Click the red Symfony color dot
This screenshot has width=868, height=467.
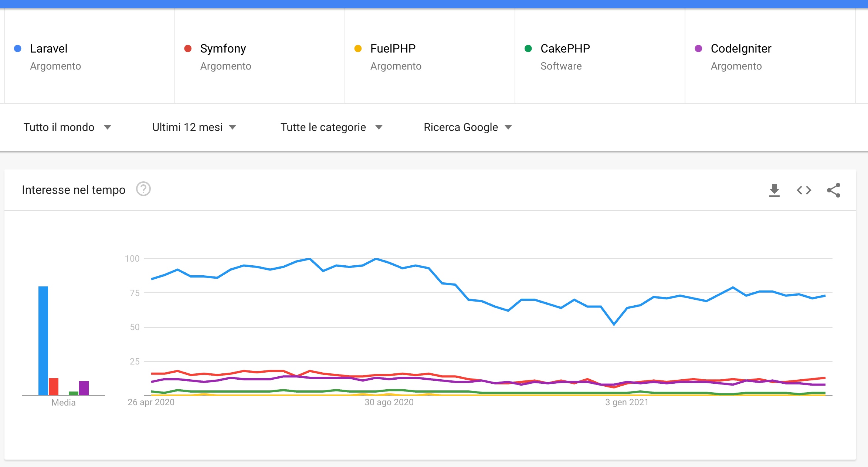pos(188,48)
